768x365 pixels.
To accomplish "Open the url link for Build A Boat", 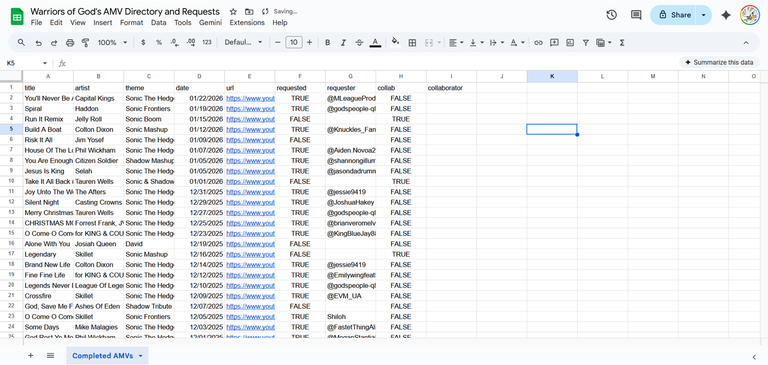I will click(250, 129).
